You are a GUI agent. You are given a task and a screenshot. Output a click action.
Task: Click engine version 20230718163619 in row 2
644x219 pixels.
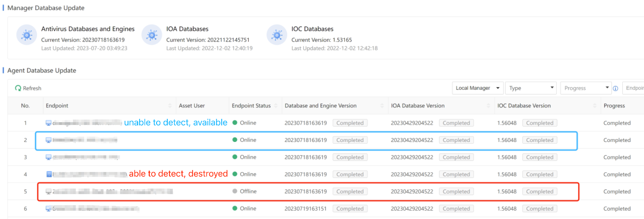[306, 140]
